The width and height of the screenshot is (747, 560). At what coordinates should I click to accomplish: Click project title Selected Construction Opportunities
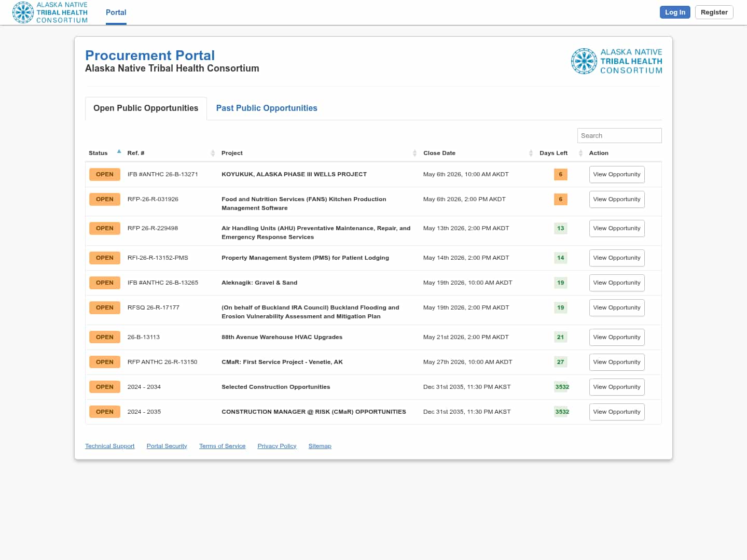[x=276, y=387]
